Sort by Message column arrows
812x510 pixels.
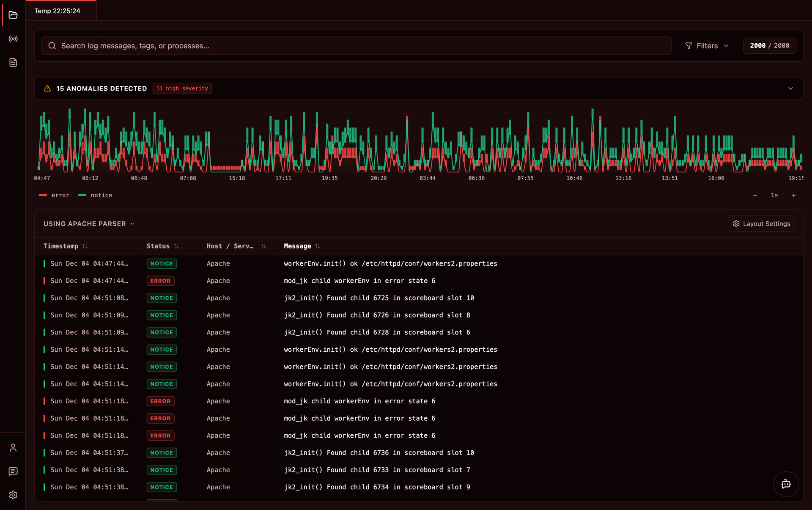pos(318,246)
